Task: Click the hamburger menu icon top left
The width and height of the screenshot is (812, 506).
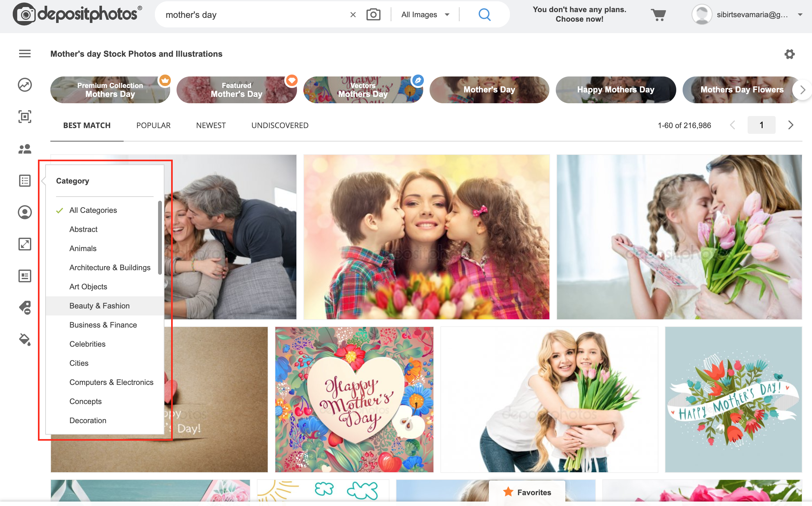Action: pos(25,54)
